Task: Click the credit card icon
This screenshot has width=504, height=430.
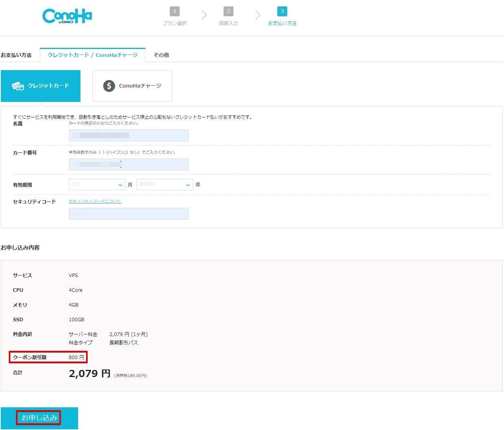Action: point(18,86)
